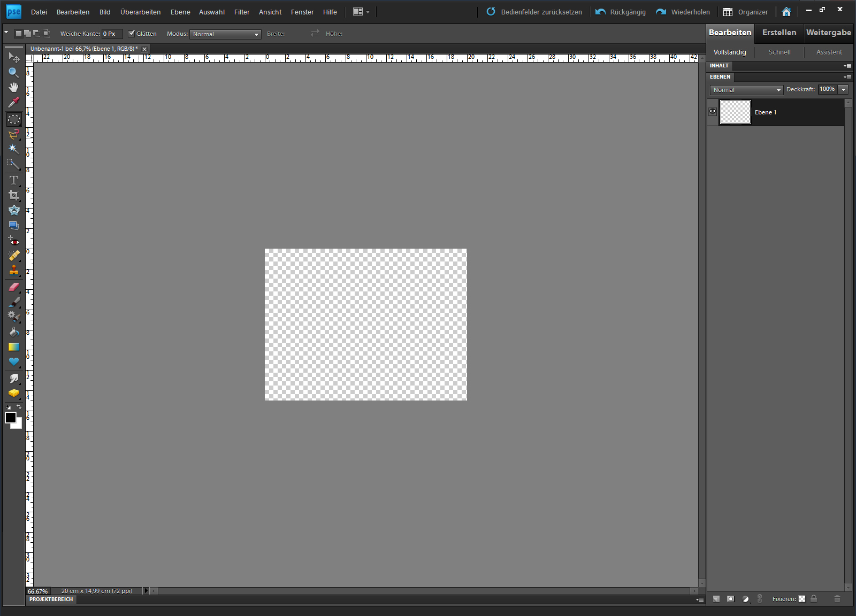The height and width of the screenshot is (616, 856).
Task: Click the Rückgängig undo button
Action: (621, 12)
